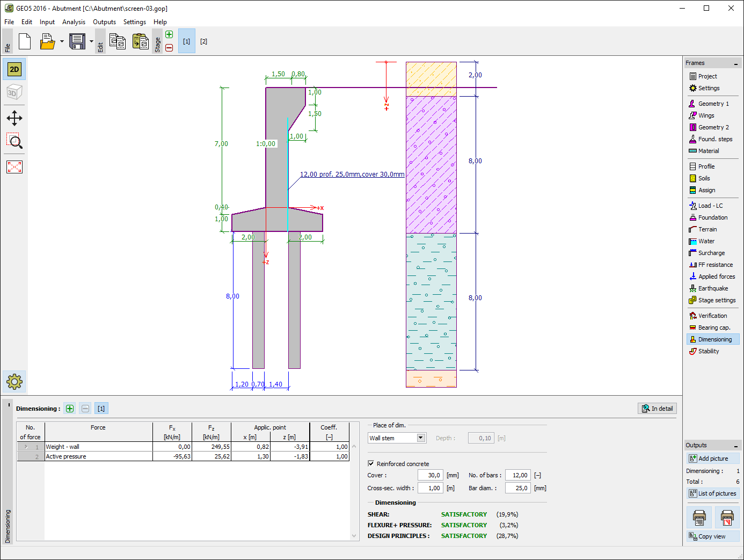Click the save file floppy icon
This screenshot has width=744, height=560.
point(77,41)
